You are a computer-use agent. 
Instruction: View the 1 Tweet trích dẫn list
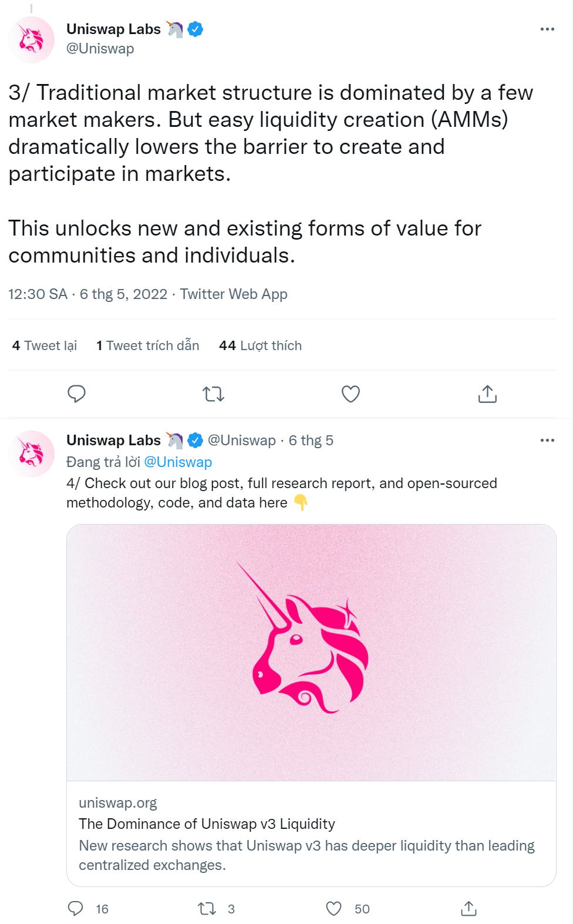tap(148, 345)
